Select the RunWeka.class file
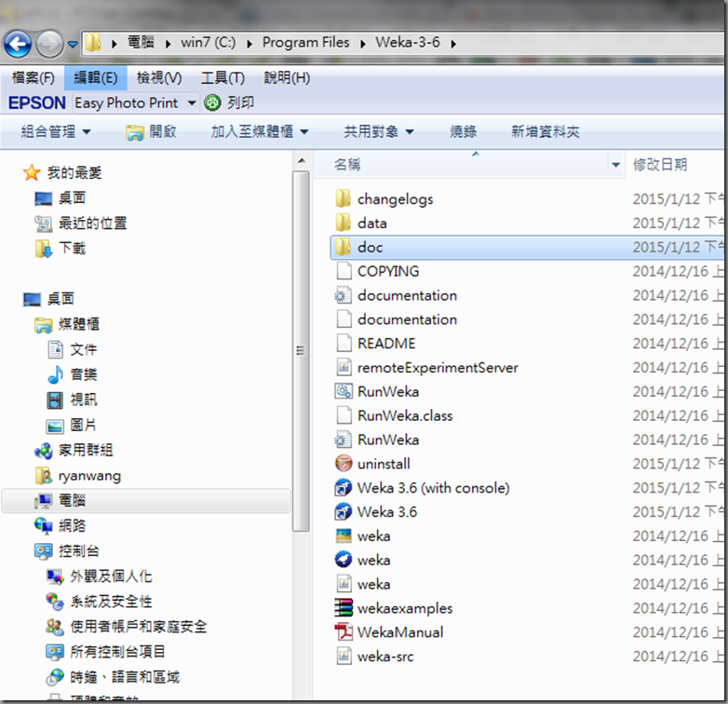The image size is (728, 704). tap(394, 415)
